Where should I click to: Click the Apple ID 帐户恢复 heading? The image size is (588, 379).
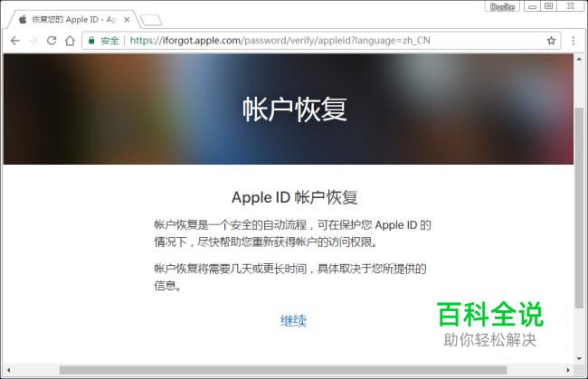(294, 197)
